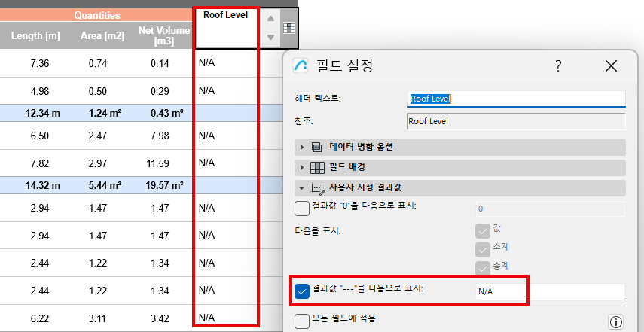Click the Quantities group header
This screenshot has height=332, width=644.
coord(97,16)
